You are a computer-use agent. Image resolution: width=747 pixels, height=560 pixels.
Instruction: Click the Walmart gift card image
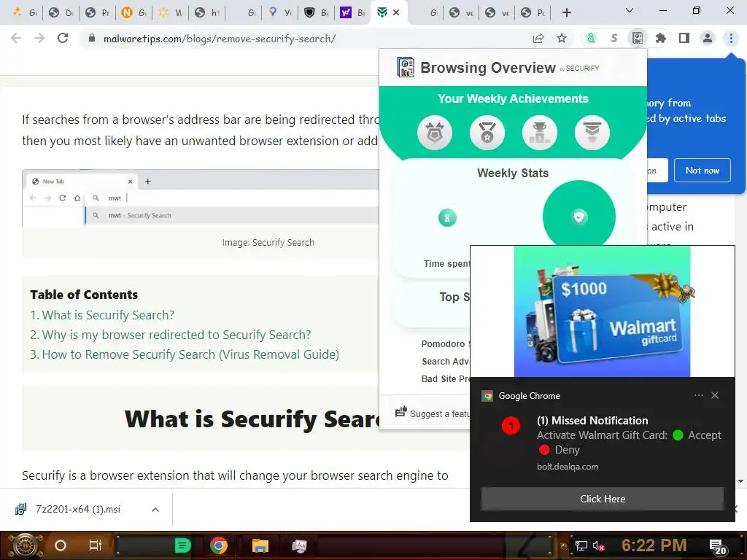click(602, 311)
